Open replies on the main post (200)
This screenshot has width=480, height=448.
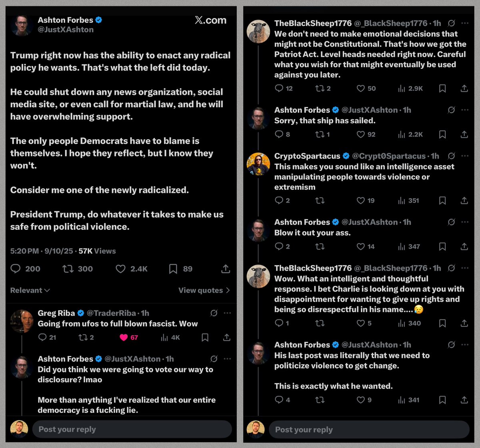16,269
